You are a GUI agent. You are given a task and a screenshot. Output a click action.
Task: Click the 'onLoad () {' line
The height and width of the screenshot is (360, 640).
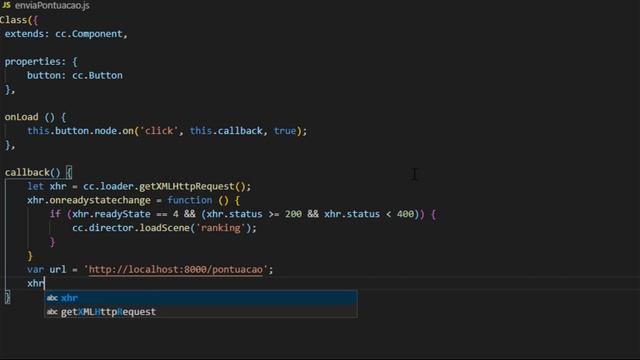click(35, 117)
